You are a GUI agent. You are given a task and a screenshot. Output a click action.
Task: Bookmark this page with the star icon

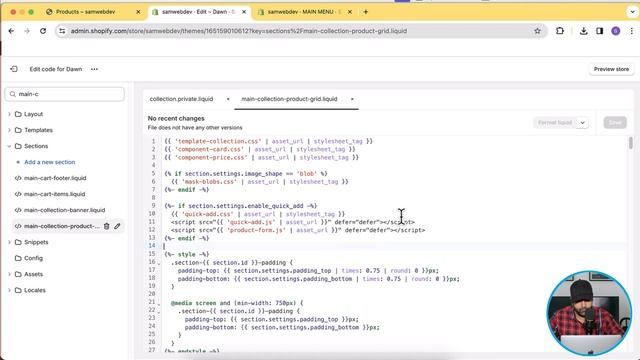click(x=538, y=31)
